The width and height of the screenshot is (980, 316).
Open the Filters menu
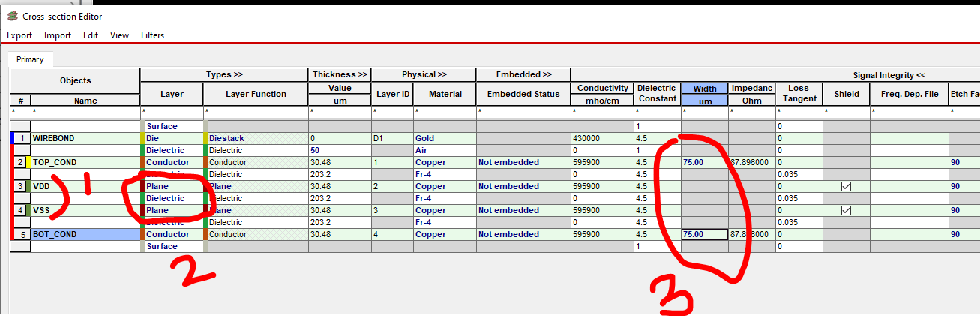tap(152, 35)
